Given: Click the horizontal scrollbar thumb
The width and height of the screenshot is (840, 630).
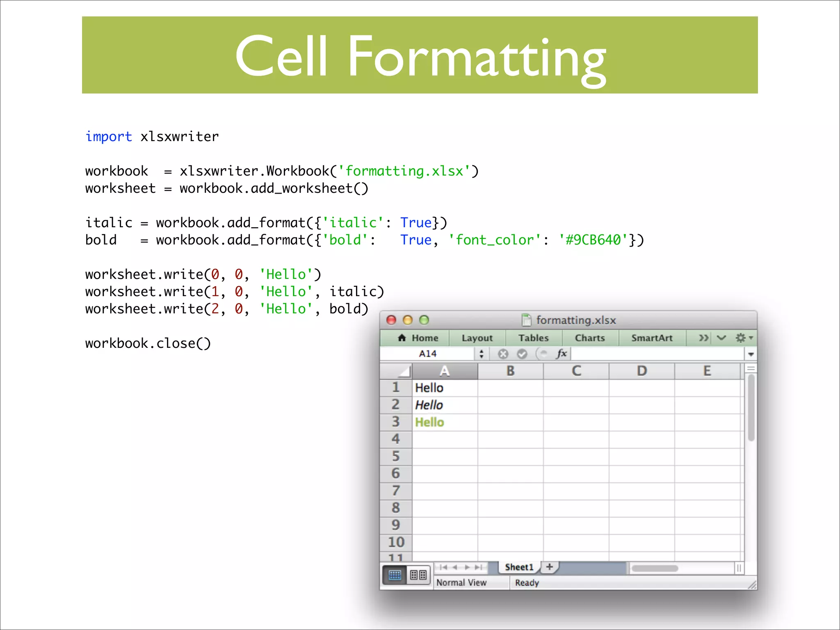Looking at the screenshot, I should point(655,568).
